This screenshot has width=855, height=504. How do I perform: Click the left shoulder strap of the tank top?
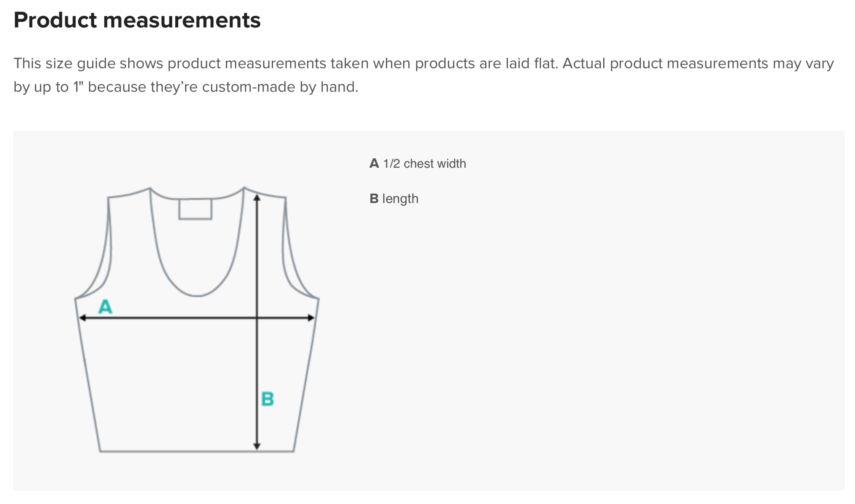point(129,193)
